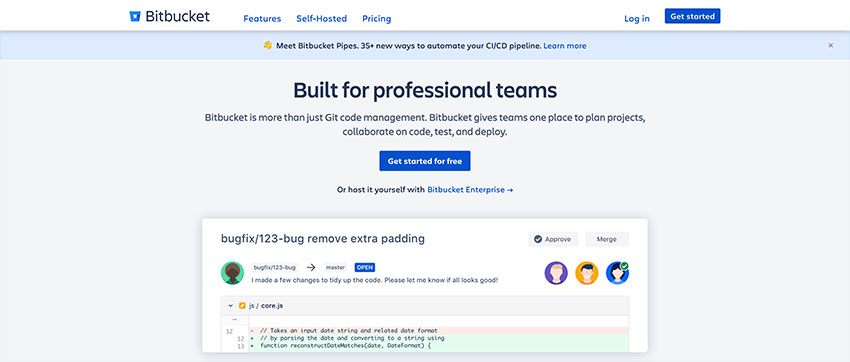850x362 pixels.
Task: Click the orange modified file icon beside core.js
Action: (x=242, y=306)
